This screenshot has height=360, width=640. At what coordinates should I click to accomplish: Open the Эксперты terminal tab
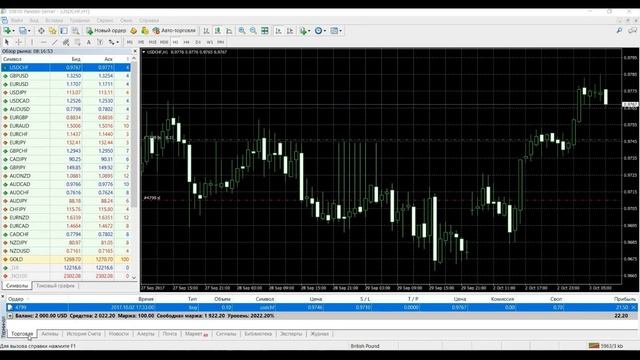coord(291,334)
